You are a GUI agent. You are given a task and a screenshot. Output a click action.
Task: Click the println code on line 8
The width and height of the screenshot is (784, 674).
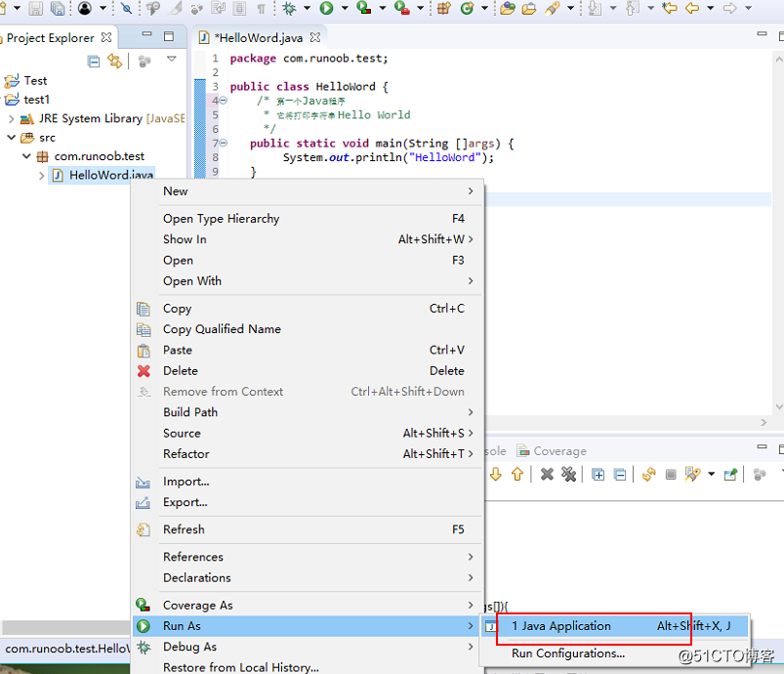[x=389, y=157]
